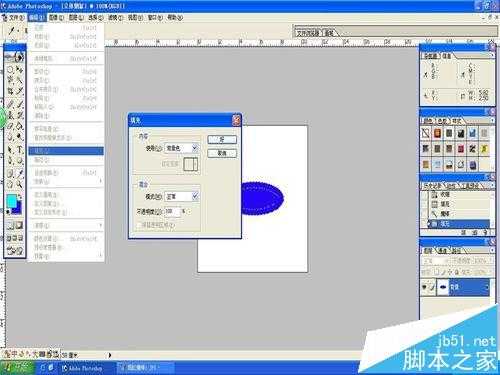Select the Eyedropper tool
Image resolution: width=500 pixels, height=375 pixels.
tap(20, 173)
